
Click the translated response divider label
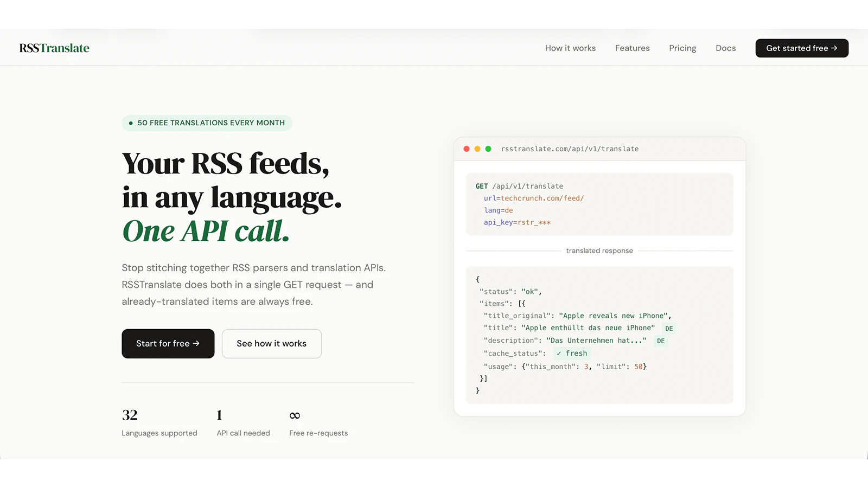(599, 251)
